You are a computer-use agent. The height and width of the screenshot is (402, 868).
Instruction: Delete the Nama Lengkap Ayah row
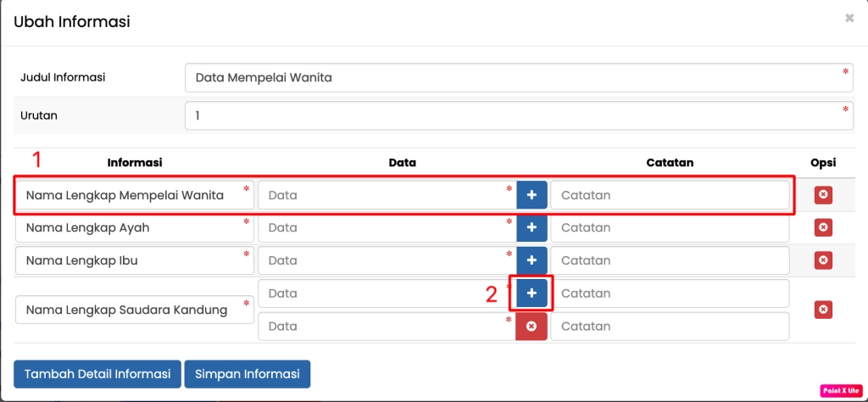point(822,228)
